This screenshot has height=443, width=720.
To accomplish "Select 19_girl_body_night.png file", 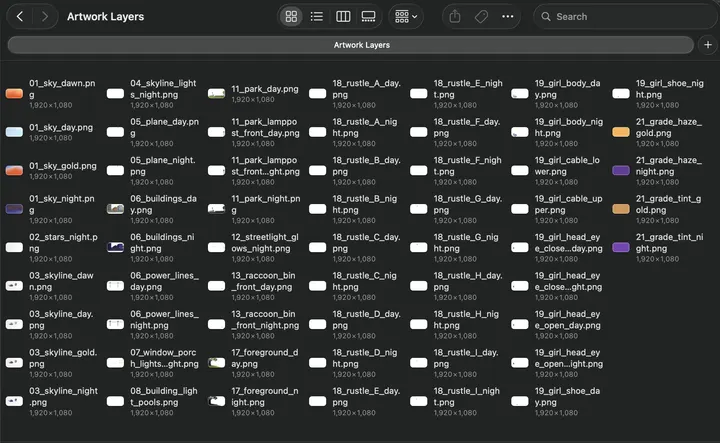I will click(x=557, y=132).
